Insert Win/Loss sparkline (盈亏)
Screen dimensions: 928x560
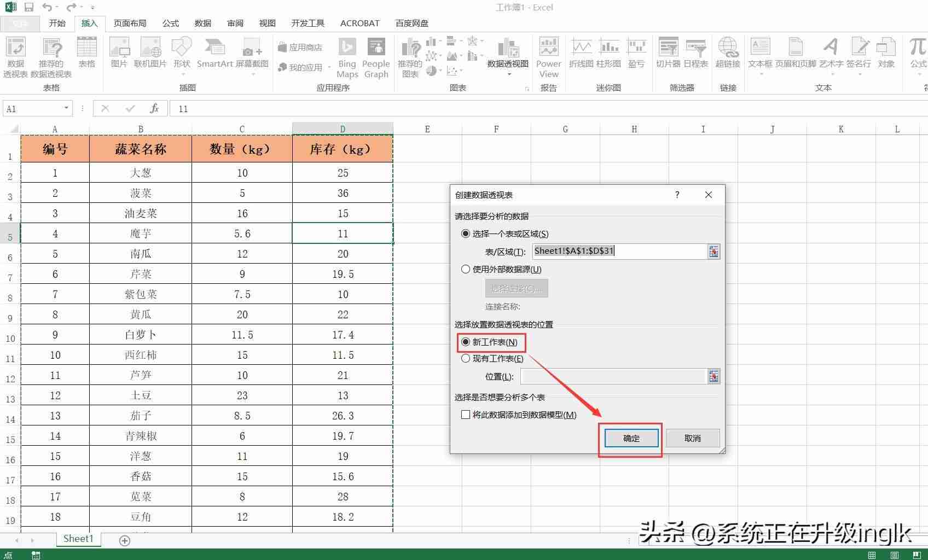[636, 52]
